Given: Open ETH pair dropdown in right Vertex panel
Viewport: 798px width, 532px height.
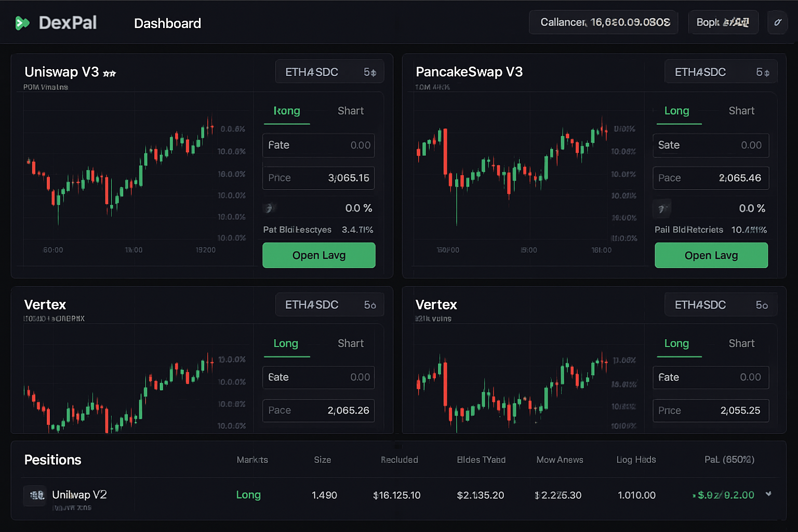Looking at the screenshot, I should (x=720, y=305).
